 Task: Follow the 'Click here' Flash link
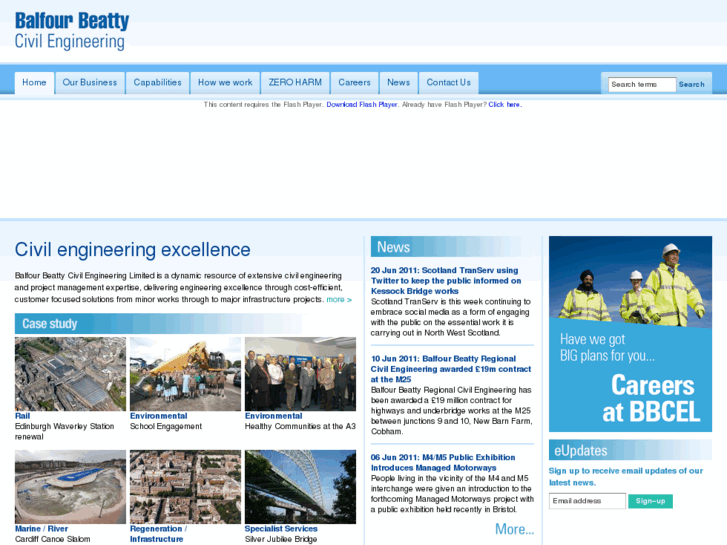[x=505, y=105]
